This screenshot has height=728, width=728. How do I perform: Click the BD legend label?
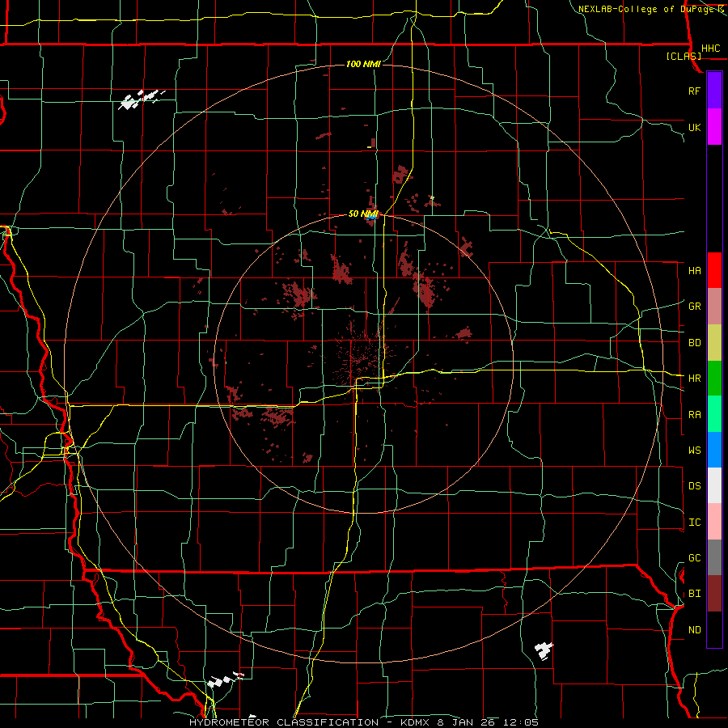click(694, 343)
